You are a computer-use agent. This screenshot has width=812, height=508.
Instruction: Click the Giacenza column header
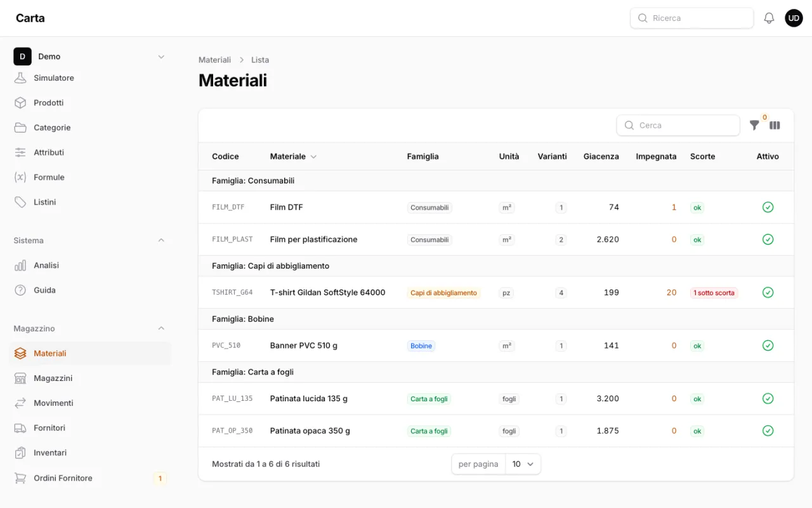coord(601,156)
